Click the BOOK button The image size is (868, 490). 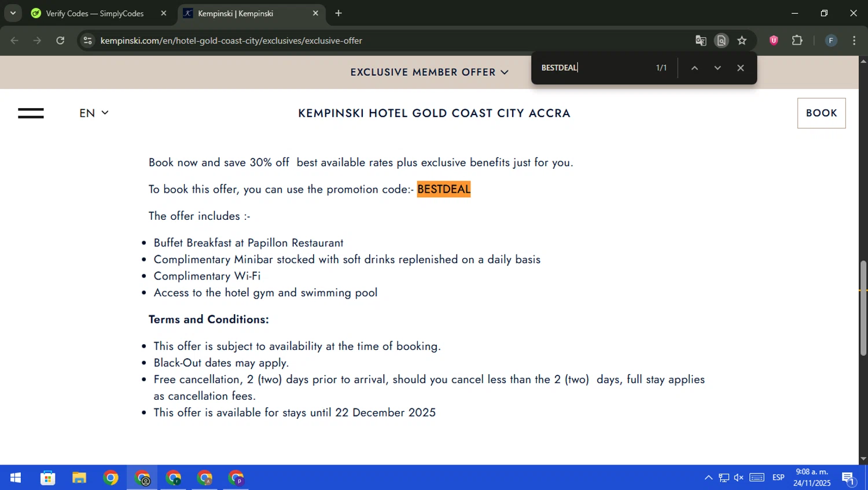pos(821,113)
